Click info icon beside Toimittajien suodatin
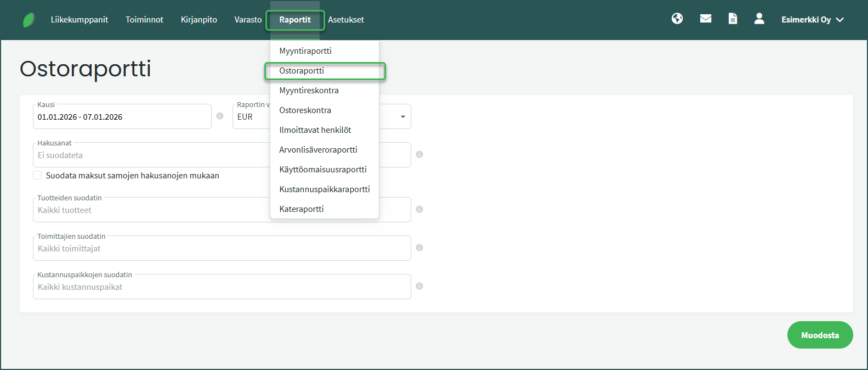The width and height of the screenshot is (868, 370). point(419,248)
